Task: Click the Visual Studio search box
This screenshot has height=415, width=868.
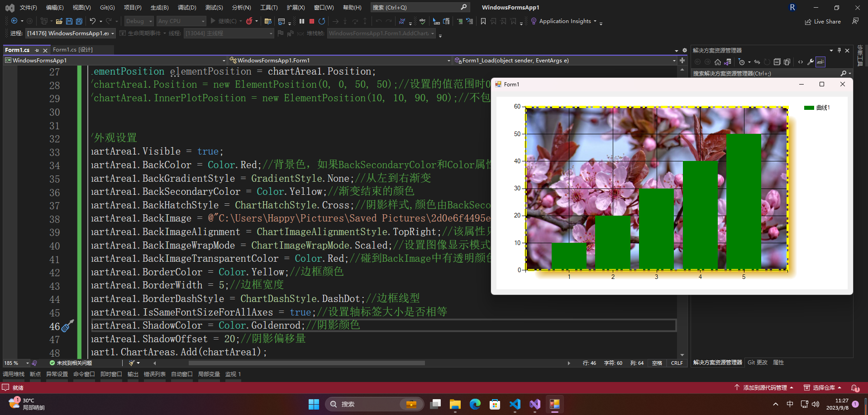Action: tap(420, 7)
